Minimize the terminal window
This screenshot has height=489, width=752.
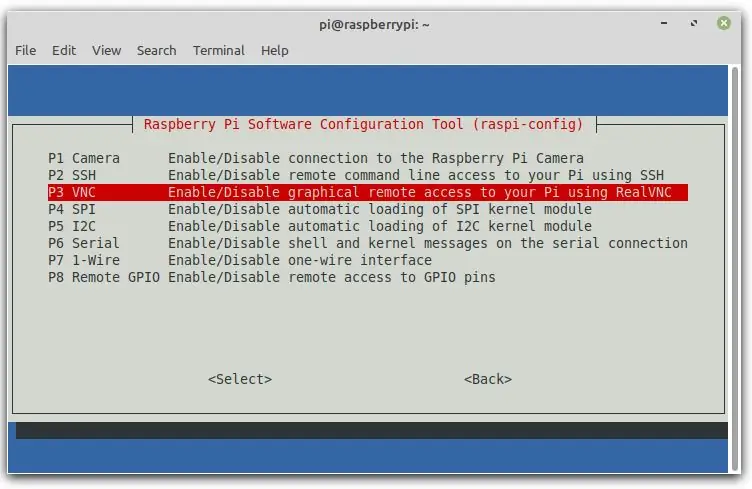coord(664,23)
